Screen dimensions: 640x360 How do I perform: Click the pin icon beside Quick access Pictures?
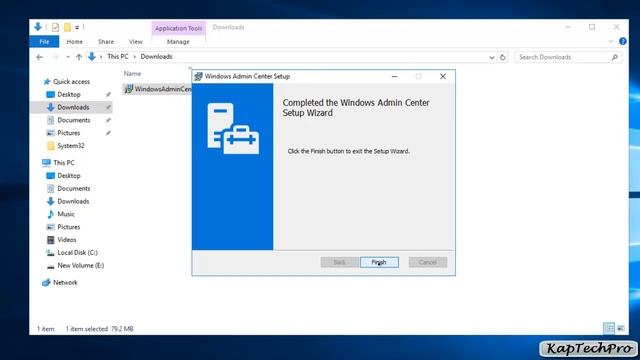108,133
